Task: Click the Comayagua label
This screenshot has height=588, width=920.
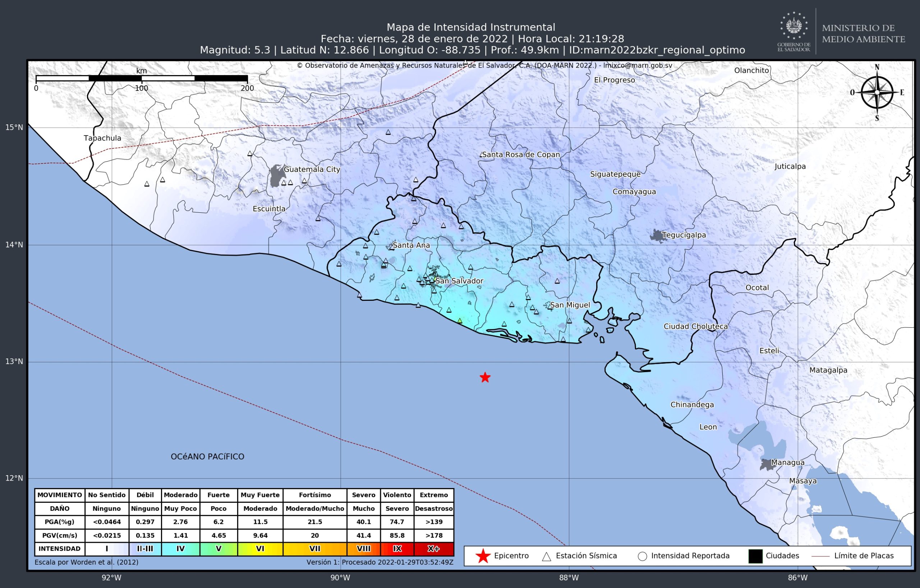Action: pos(634,192)
